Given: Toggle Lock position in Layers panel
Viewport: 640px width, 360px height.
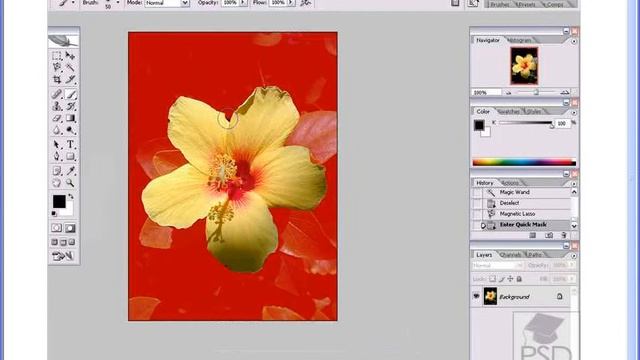Looking at the screenshot, I should [510, 279].
